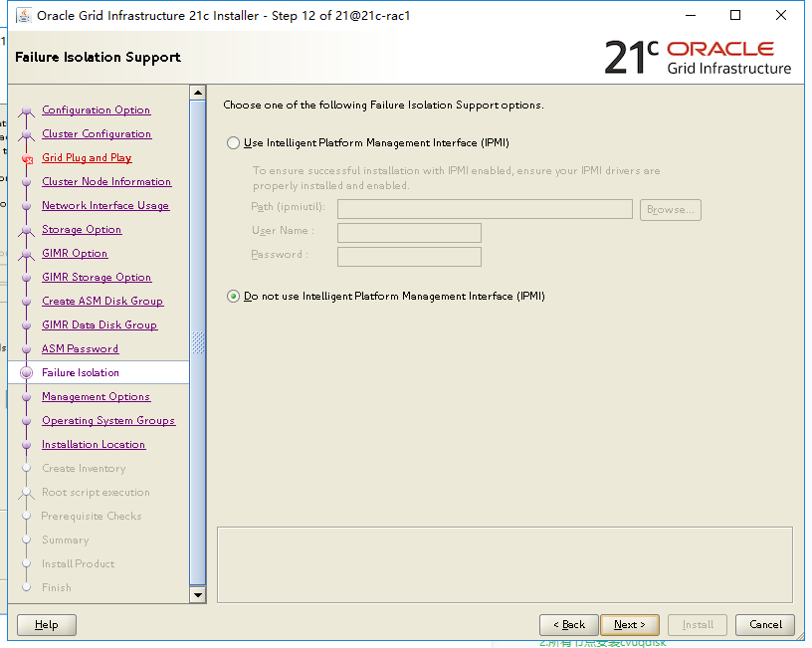812x648 pixels.
Task: Jump to Management Options step
Action: pyautogui.click(x=96, y=396)
